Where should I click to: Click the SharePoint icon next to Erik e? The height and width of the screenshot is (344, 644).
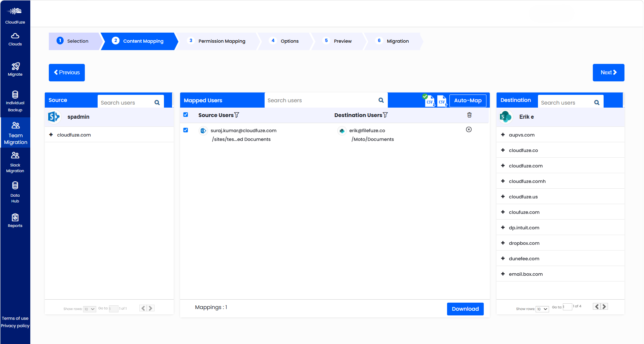(x=506, y=117)
